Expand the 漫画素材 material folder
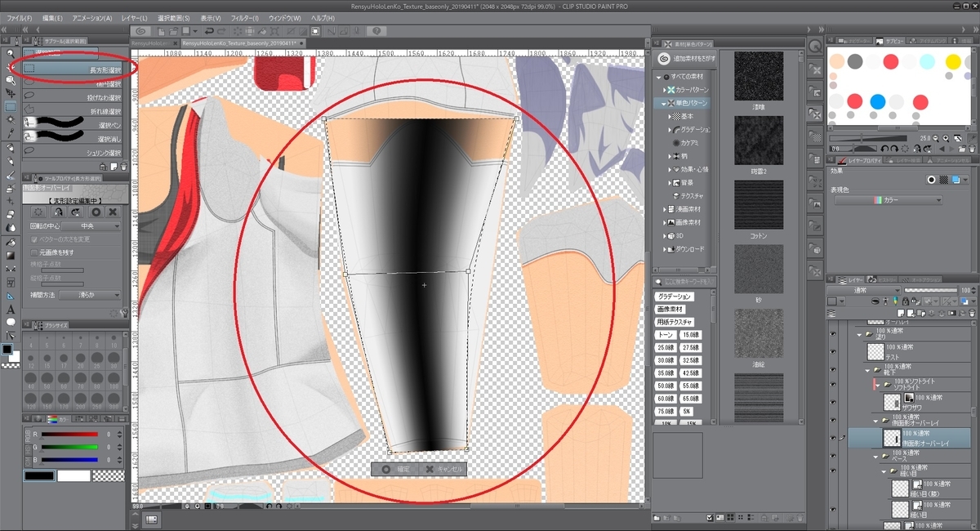This screenshot has height=531, width=980. (x=664, y=209)
